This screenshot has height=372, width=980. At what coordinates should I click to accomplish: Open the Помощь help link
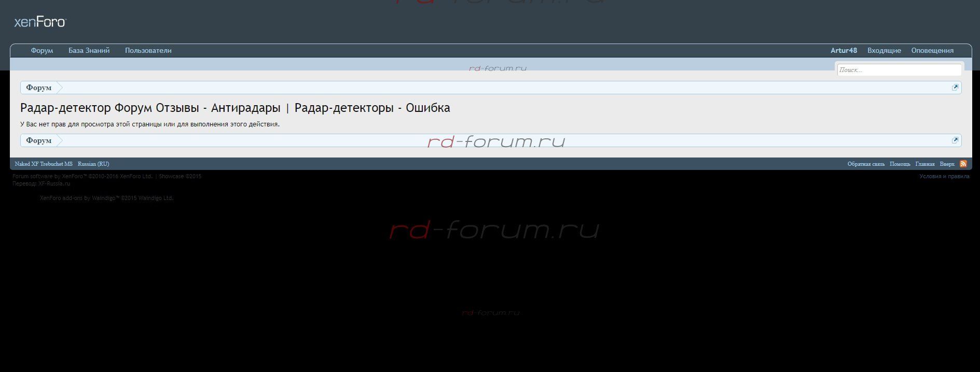900,164
